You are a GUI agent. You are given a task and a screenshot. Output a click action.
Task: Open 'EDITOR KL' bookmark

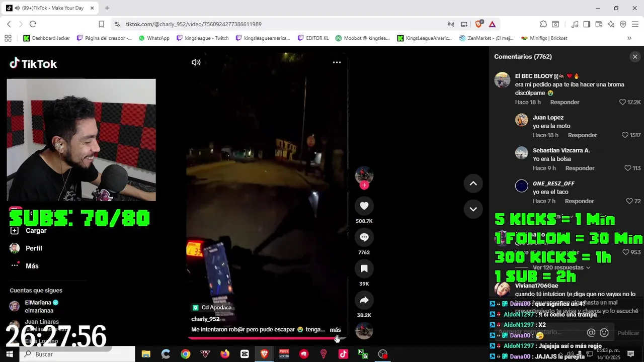tap(313, 38)
